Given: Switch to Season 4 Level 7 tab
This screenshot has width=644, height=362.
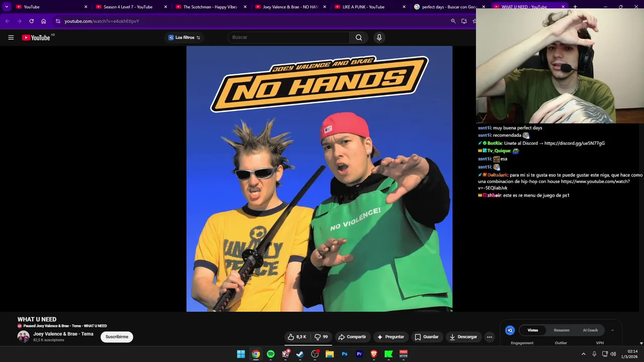Looking at the screenshot, I should pos(131,7).
